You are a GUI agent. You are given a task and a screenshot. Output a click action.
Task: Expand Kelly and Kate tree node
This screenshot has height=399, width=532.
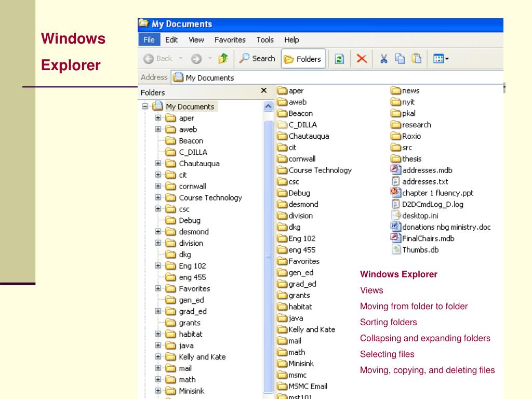(x=158, y=356)
